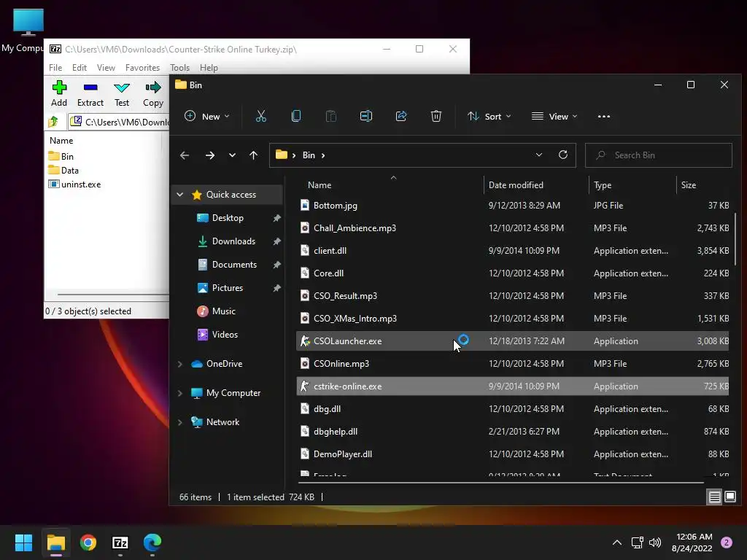Open My Computer desktop icon
Screen dimensions: 747x560
click(x=28, y=31)
